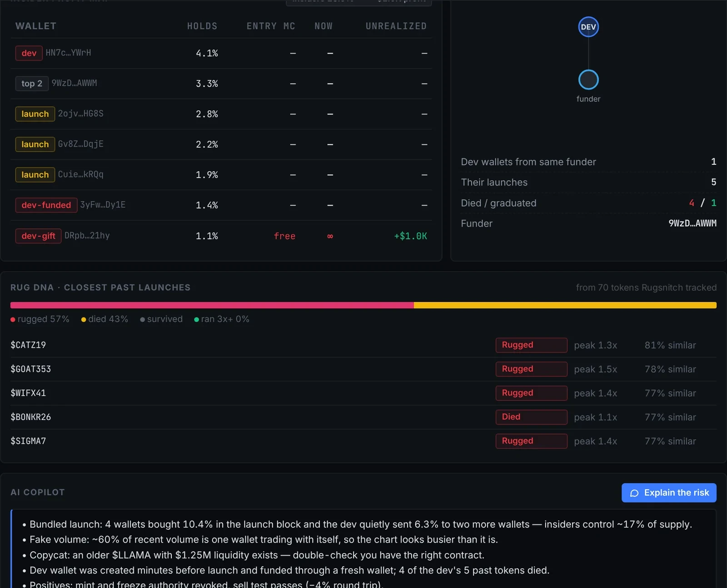The image size is (727, 588).
Task: Click the funder node circle
Action: tap(588, 79)
